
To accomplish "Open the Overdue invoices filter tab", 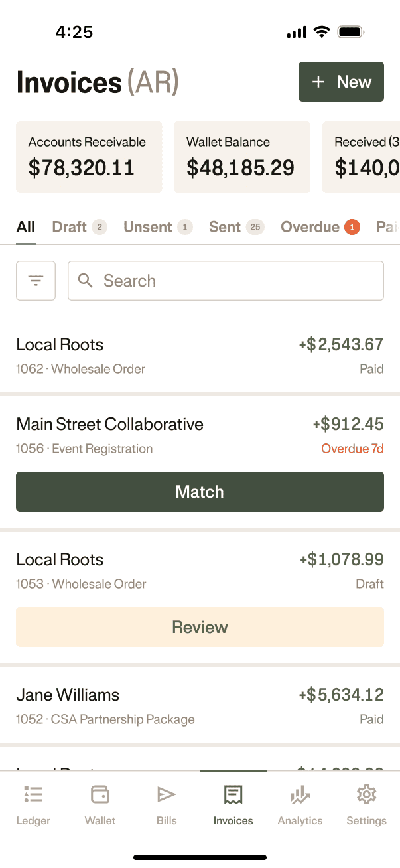I will [x=311, y=226].
